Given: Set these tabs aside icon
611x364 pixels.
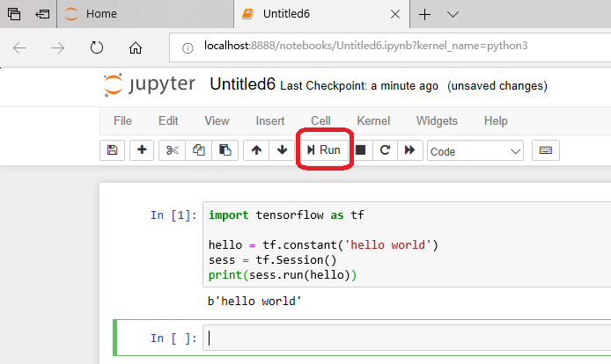Looking at the screenshot, I should point(42,14).
